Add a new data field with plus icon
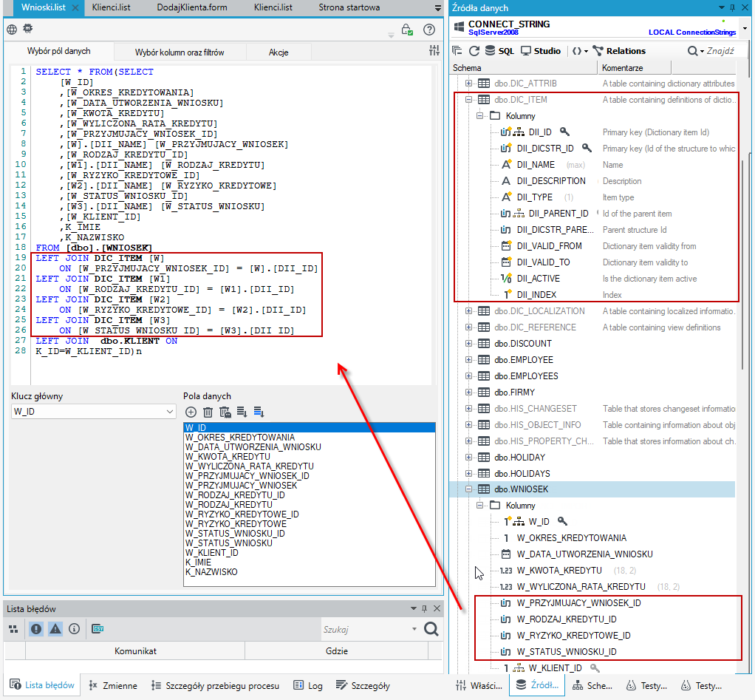This screenshot has width=755, height=700. pyautogui.click(x=191, y=412)
